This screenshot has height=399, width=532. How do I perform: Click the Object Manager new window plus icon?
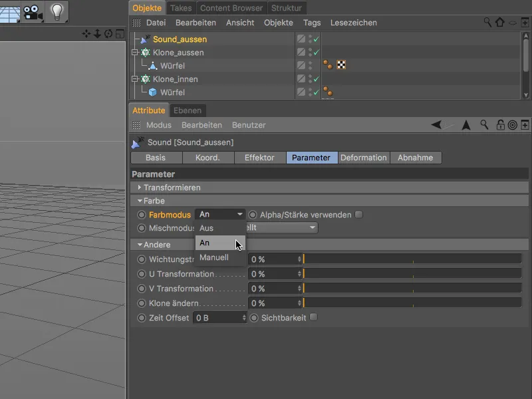[525, 23]
